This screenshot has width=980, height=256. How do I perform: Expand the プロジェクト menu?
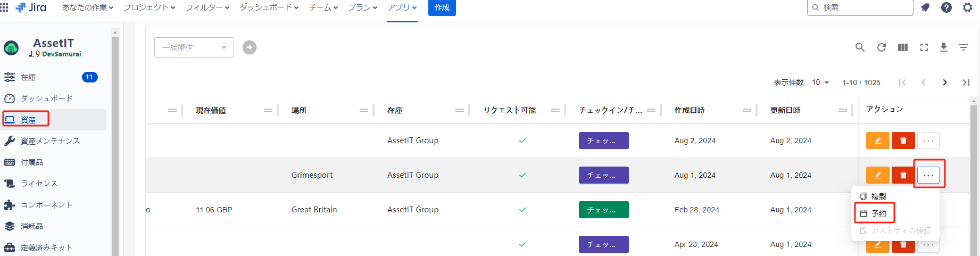[x=149, y=7]
